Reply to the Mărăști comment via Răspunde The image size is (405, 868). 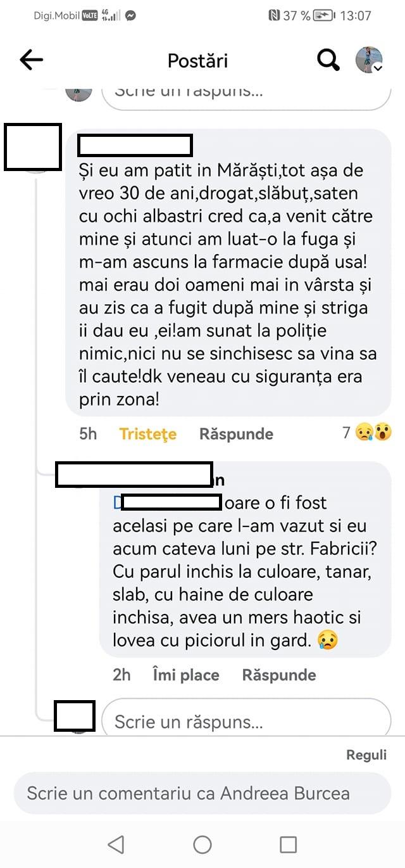tap(236, 434)
